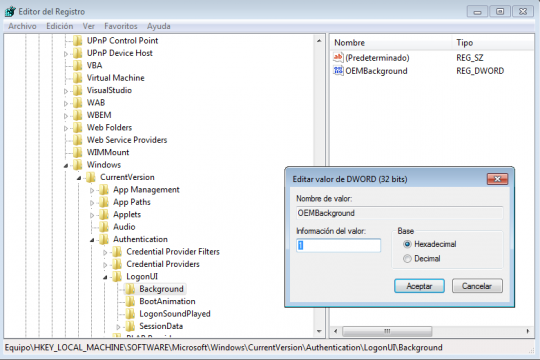Viewport: 540px width, 360px height.
Task: Click the Nombre de valor field
Action: tap(399, 213)
